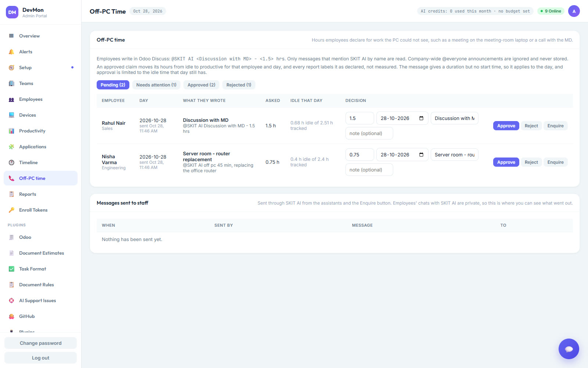Open Document Estimates plugin page
The height and width of the screenshot is (368, 588).
[40, 253]
